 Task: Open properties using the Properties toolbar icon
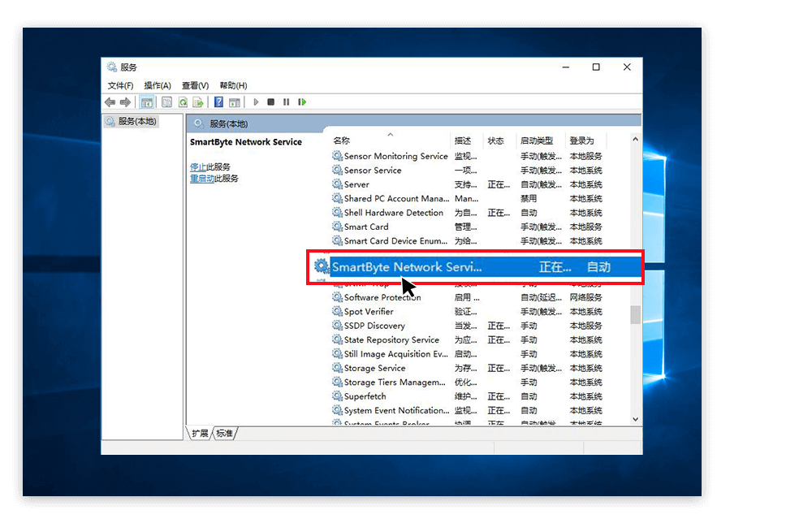[x=166, y=102]
